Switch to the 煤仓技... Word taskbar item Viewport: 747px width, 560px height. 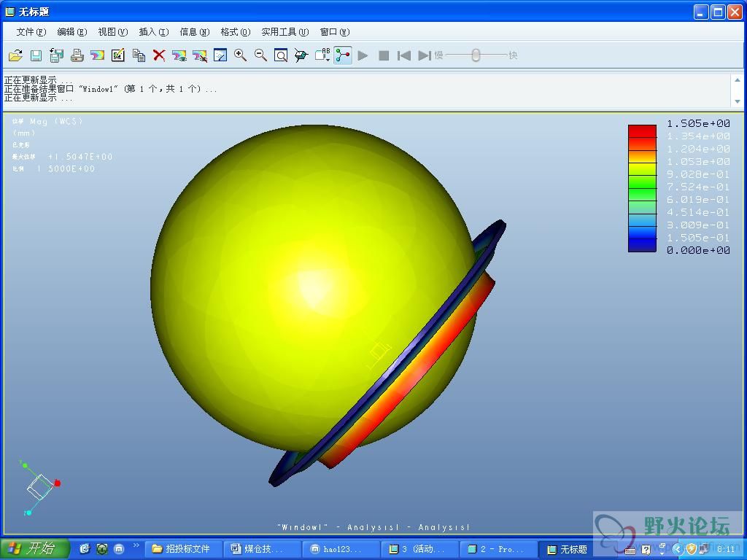262,549
